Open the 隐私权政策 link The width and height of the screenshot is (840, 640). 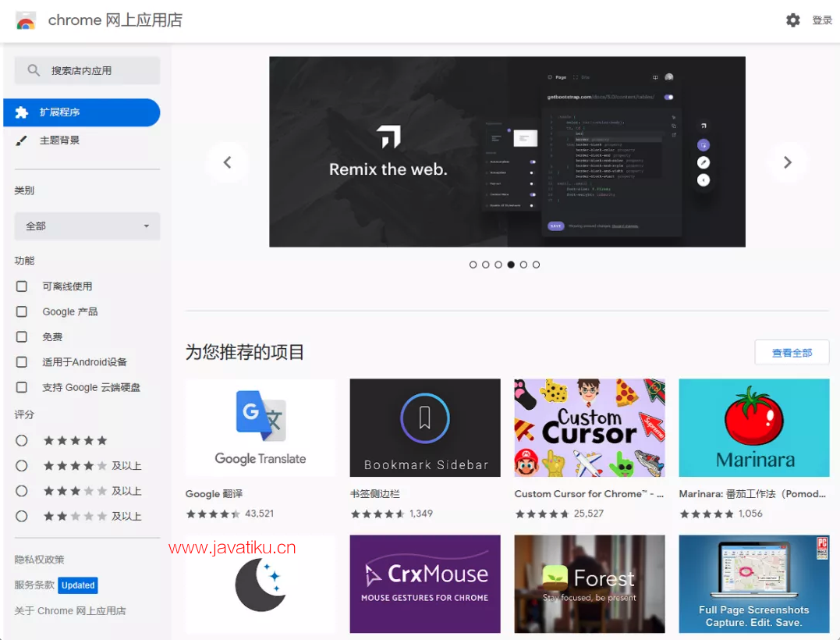(x=39, y=560)
